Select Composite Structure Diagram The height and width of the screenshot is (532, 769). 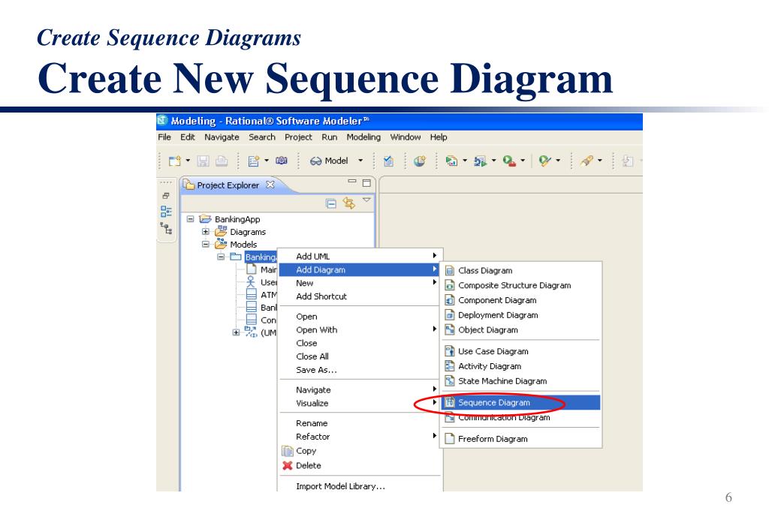tap(522, 285)
